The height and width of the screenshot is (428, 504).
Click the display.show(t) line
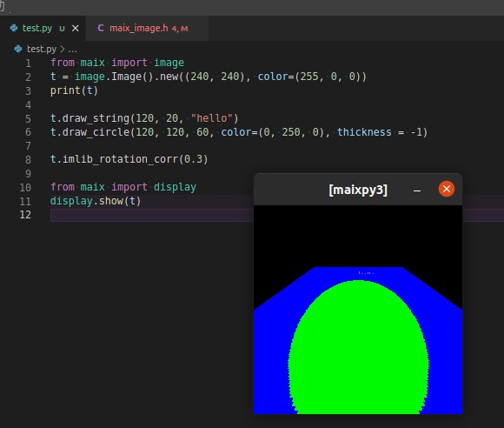pos(96,201)
